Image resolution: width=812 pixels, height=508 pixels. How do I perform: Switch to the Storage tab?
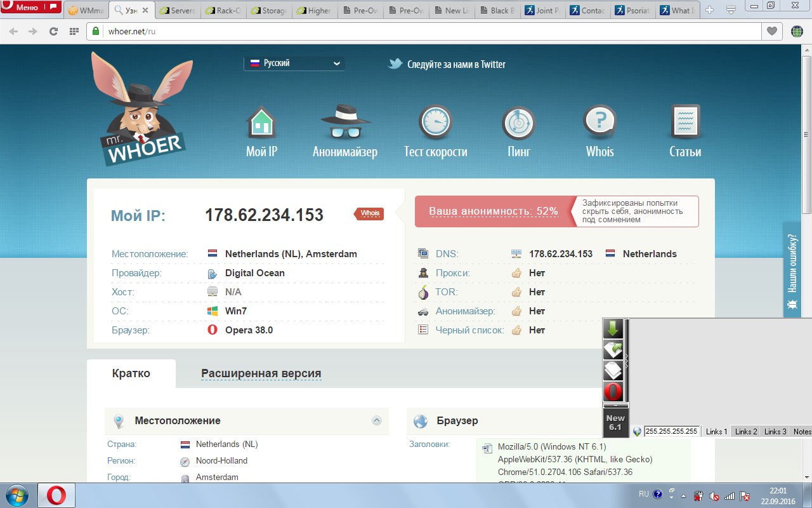click(269, 11)
